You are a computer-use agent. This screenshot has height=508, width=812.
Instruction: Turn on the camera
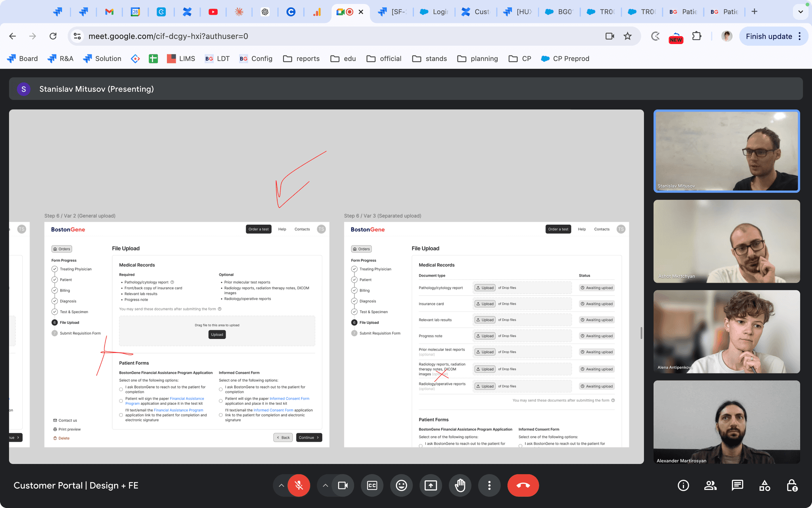pos(343,485)
